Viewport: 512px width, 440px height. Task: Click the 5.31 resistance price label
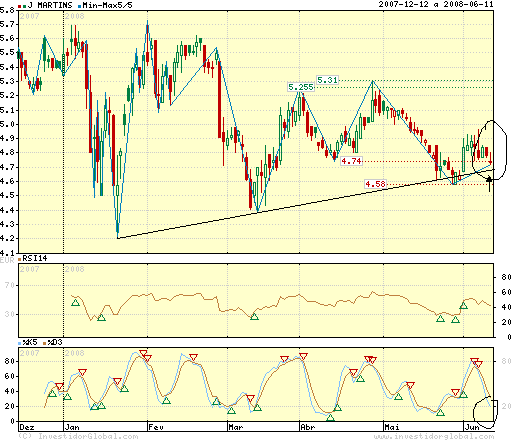click(x=327, y=80)
